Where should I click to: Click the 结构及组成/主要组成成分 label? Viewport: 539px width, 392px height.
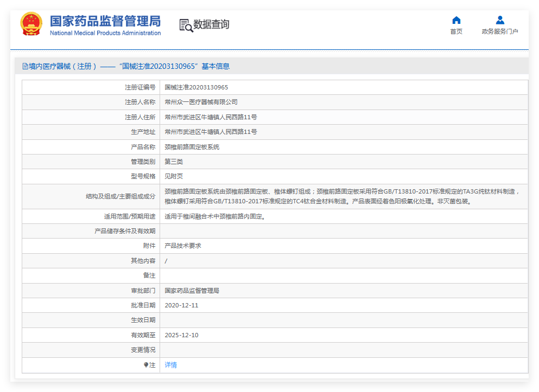(121, 196)
